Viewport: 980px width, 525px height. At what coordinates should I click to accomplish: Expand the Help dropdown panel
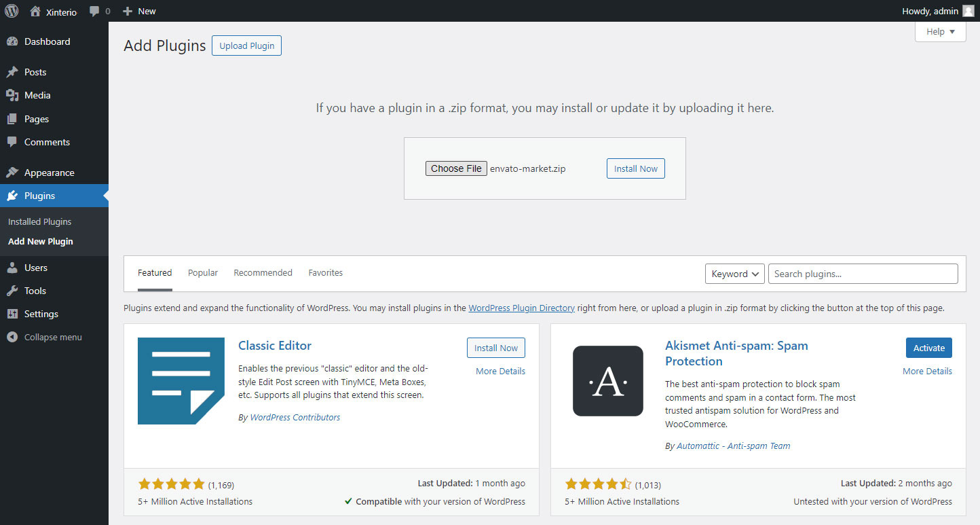940,31
